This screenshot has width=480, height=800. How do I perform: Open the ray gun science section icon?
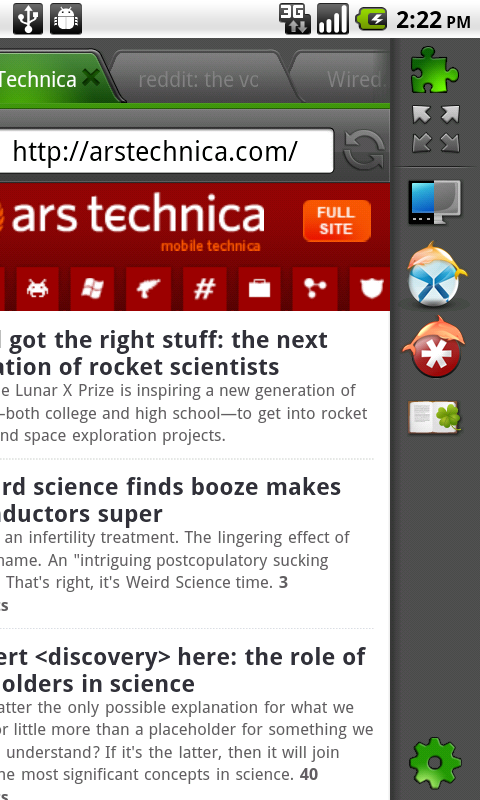pos(148,289)
